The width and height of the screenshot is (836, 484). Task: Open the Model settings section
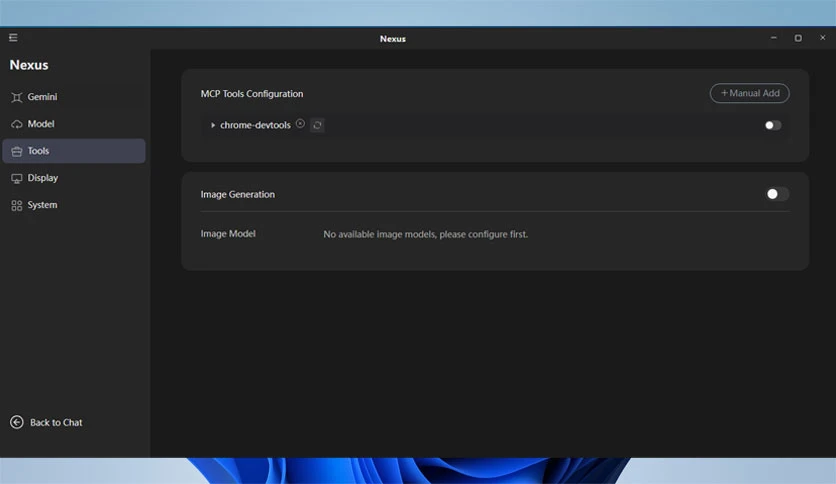tap(74, 124)
